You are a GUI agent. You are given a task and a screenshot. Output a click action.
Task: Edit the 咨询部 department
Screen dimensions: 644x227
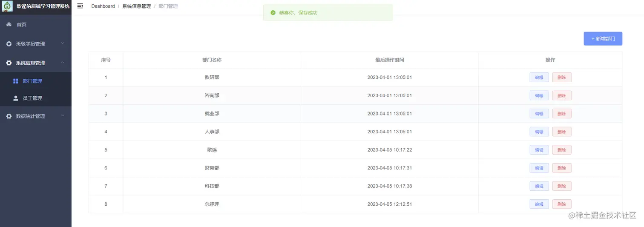pos(539,95)
